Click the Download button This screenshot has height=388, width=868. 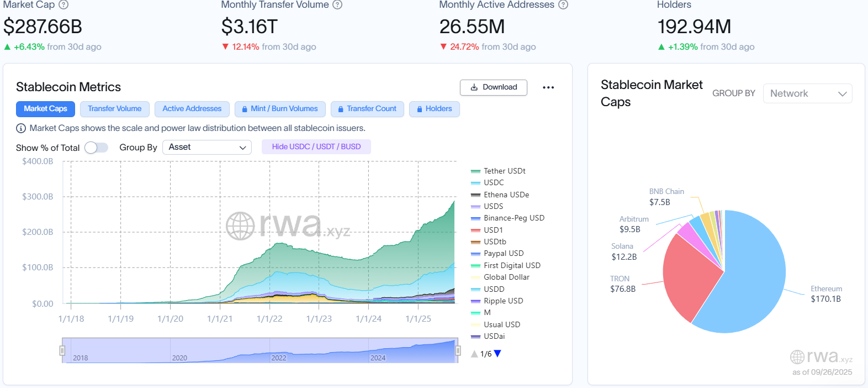(494, 87)
